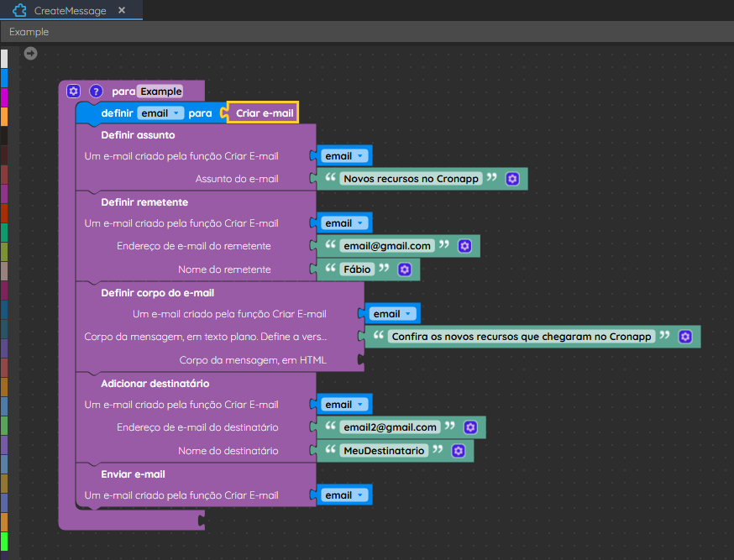Open email variable dropdown in Definir corpo do e-mail
Image resolution: width=734 pixels, height=560 pixels.
pyautogui.click(x=393, y=314)
